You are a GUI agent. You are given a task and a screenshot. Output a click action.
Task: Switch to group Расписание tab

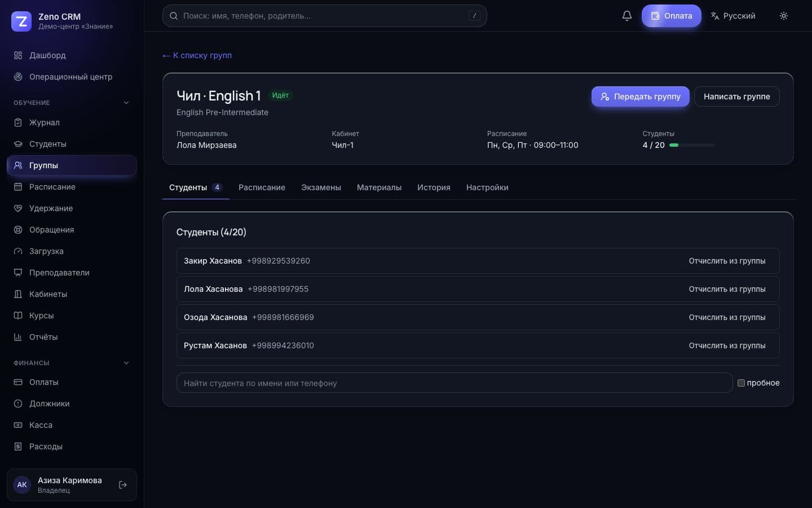pos(262,187)
